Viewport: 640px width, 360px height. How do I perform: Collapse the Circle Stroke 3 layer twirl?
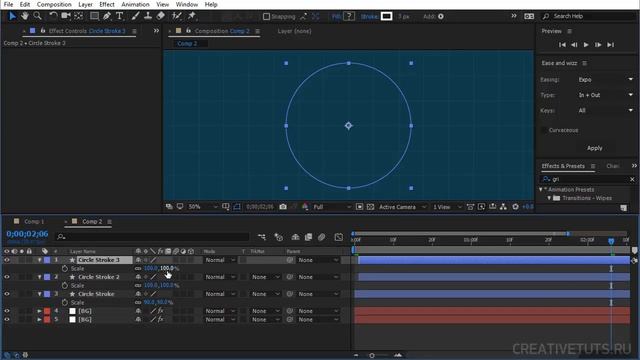[40, 260]
